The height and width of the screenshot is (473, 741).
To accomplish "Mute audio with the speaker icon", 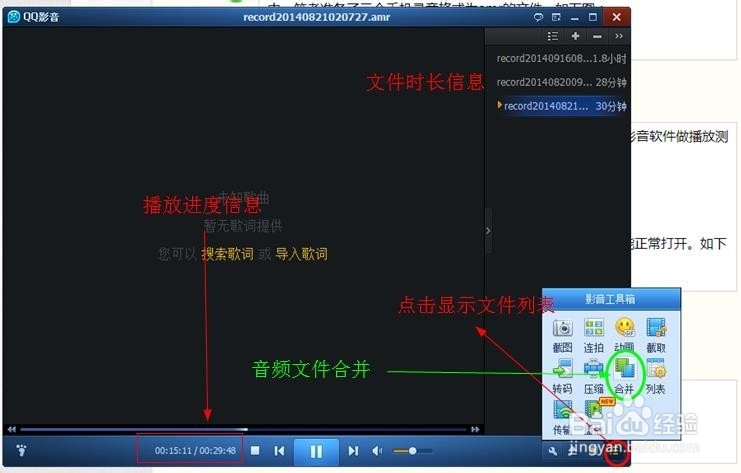I will 377,451.
